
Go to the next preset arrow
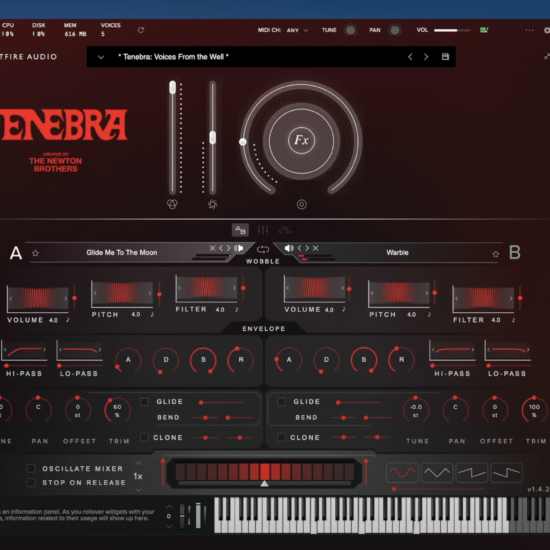pyautogui.click(x=426, y=57)
